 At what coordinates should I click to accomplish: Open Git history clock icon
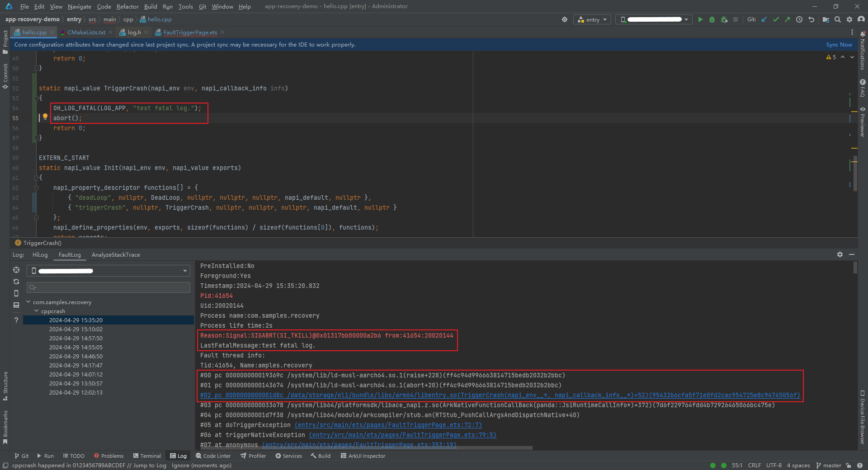[799, 19]
